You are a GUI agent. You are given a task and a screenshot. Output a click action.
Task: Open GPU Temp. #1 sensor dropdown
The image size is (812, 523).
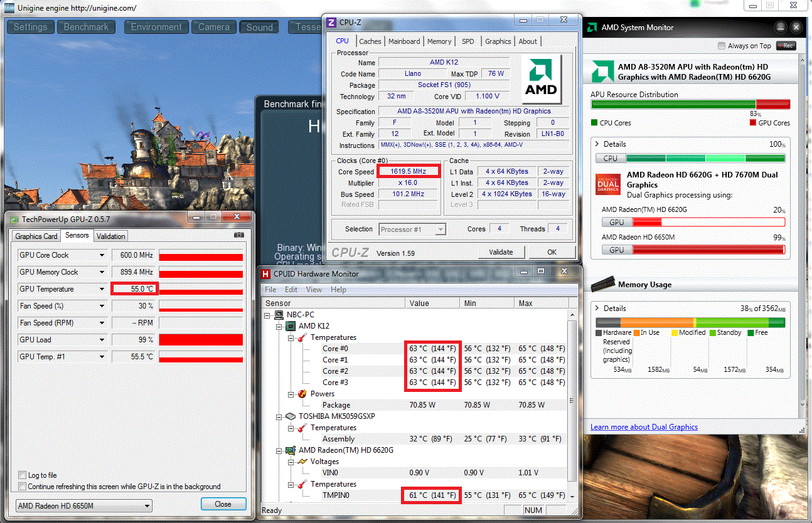(x=102, y=357)
